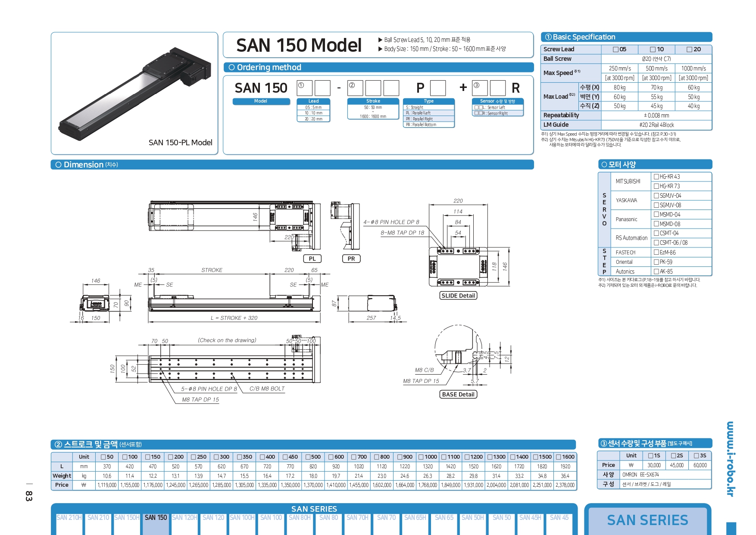
Task: Click the 1000 mm/s max speed cell
Action: tap(694, 69)
